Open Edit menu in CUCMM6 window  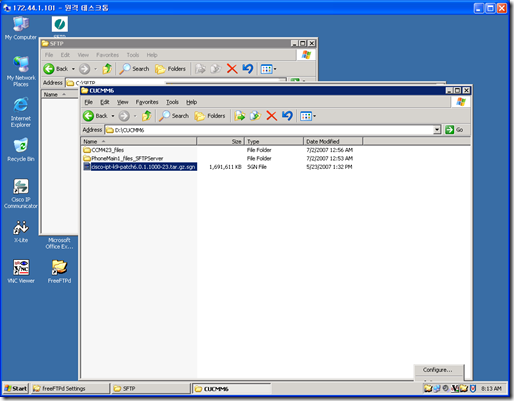(x=105, y=102)
